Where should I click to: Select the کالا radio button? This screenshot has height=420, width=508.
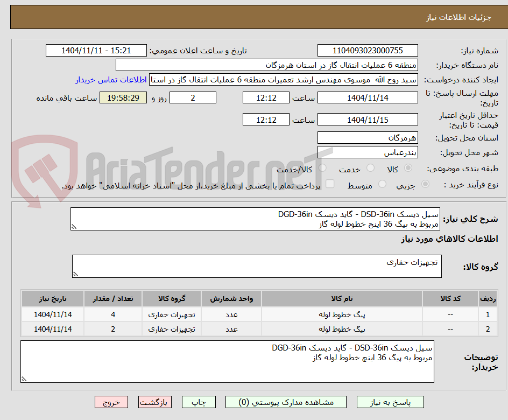coord(408,168)
